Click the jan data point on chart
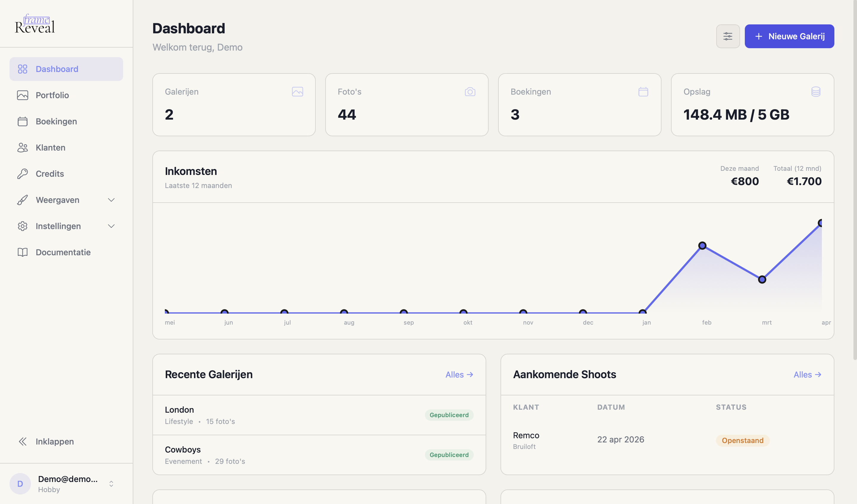The height and width of the screenshot is (504, 857). [642, 312]
